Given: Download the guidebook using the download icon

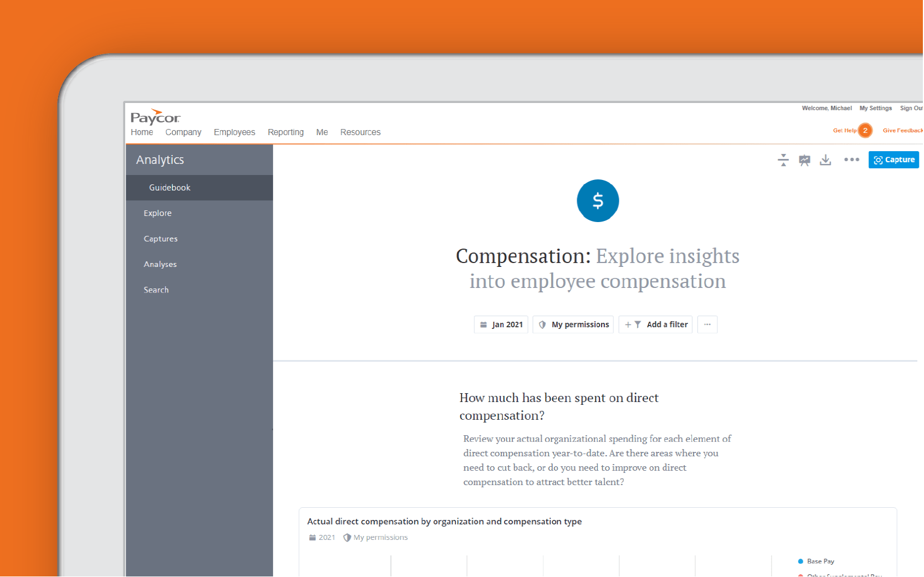Looking at the screenshot, I should tap(826, 160).
